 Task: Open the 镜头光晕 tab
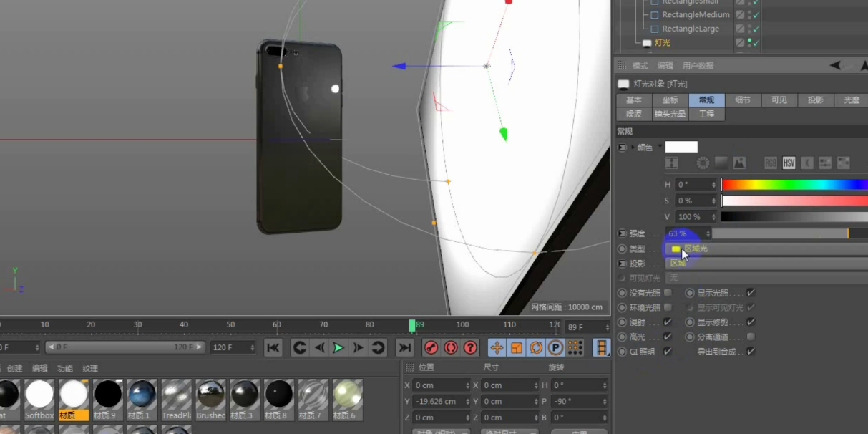(x=670, y=114)
